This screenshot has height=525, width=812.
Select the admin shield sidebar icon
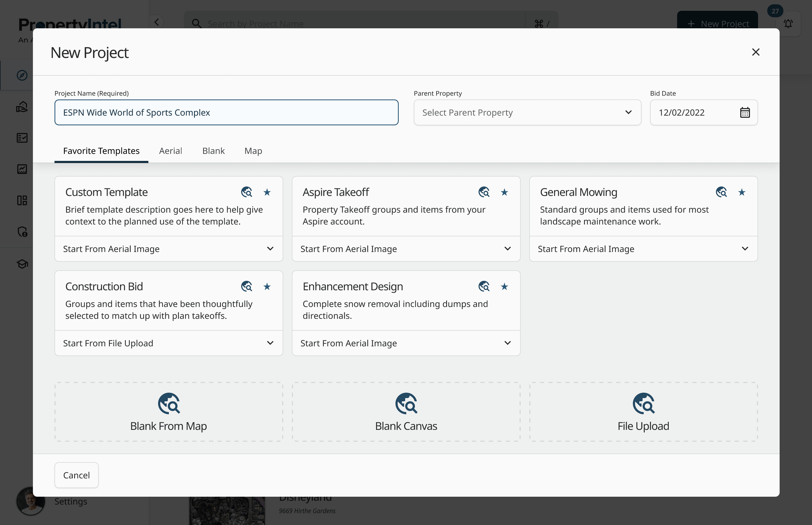pyautogui.click(x=22, y=232)
